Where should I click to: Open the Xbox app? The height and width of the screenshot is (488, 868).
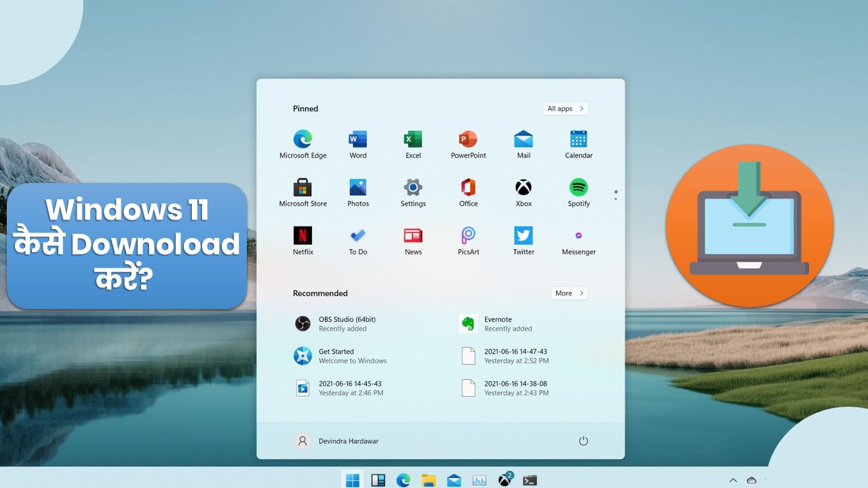(x=524, y=193)
